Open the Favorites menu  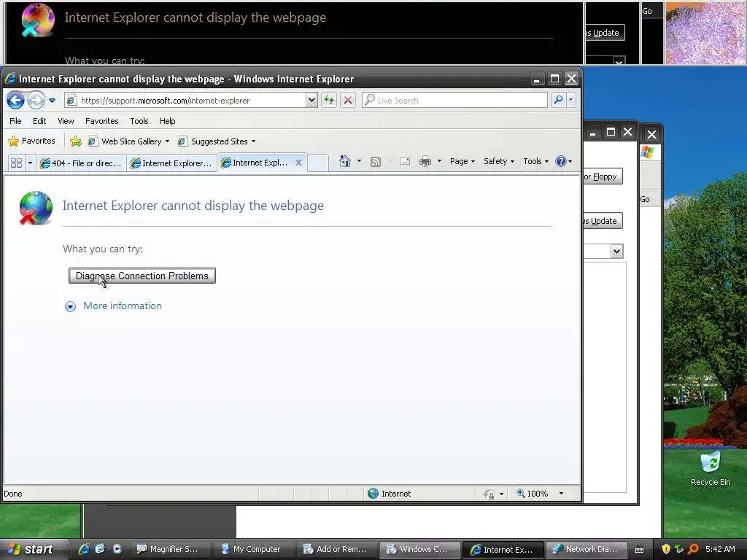102,121
